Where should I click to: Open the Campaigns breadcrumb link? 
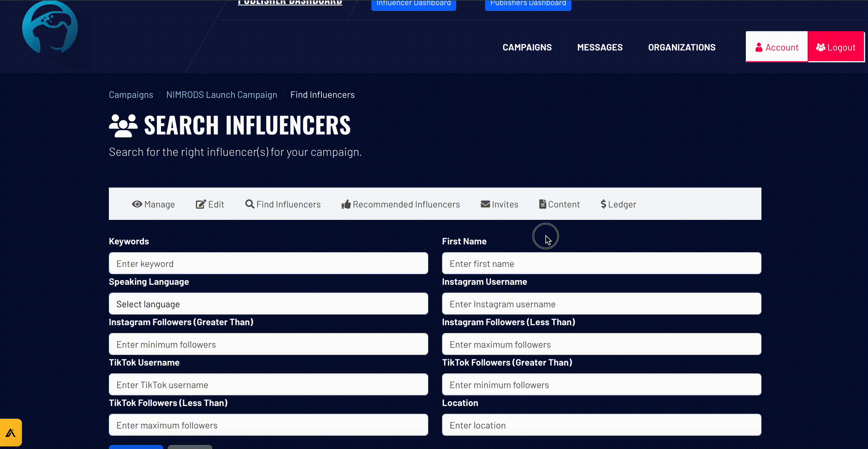pos(131,94)
